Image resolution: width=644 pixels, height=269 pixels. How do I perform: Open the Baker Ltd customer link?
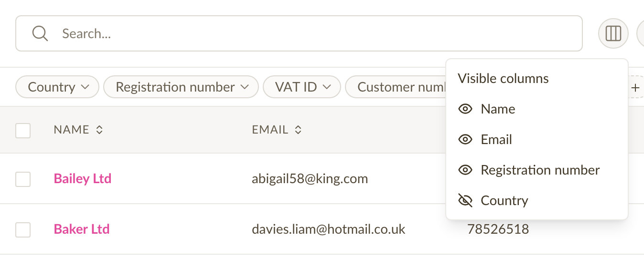tap(82, 229)
